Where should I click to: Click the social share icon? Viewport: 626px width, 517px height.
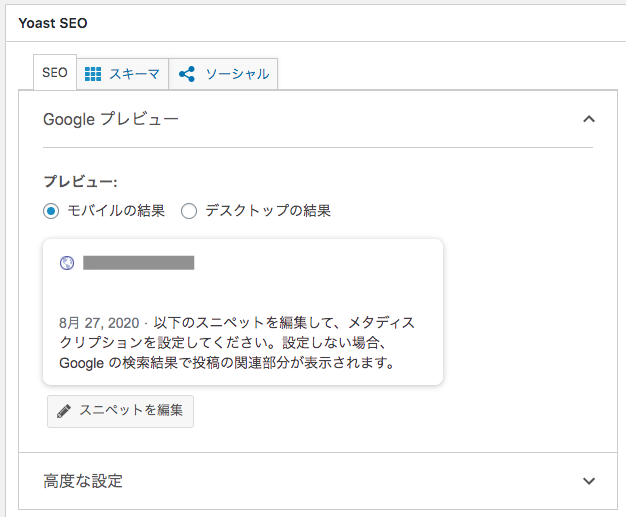tap(187, 74)
